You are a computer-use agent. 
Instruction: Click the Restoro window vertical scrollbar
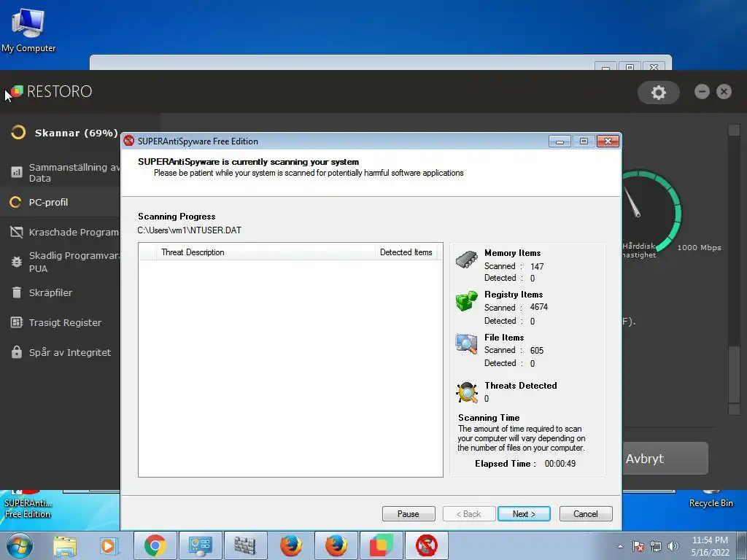(x=734, y=270)
